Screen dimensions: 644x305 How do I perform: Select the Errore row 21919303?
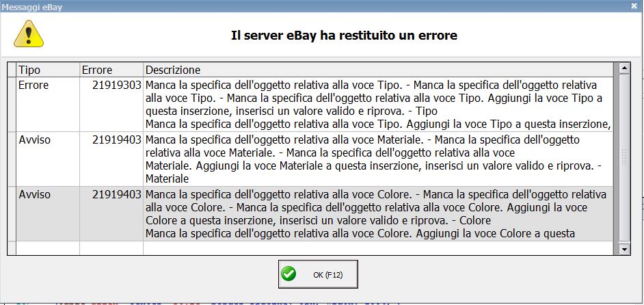[x=310, y=105]
